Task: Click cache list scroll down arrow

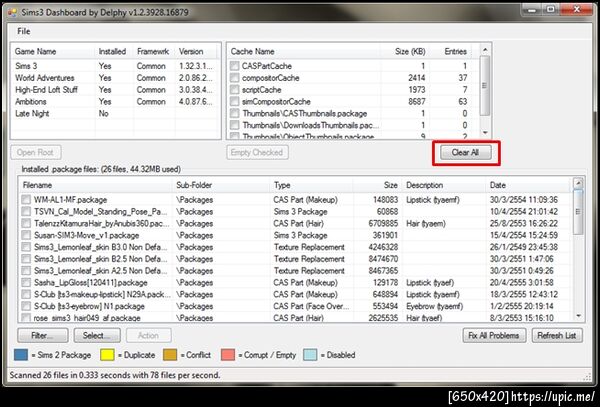Action: [x=485, y=133]
